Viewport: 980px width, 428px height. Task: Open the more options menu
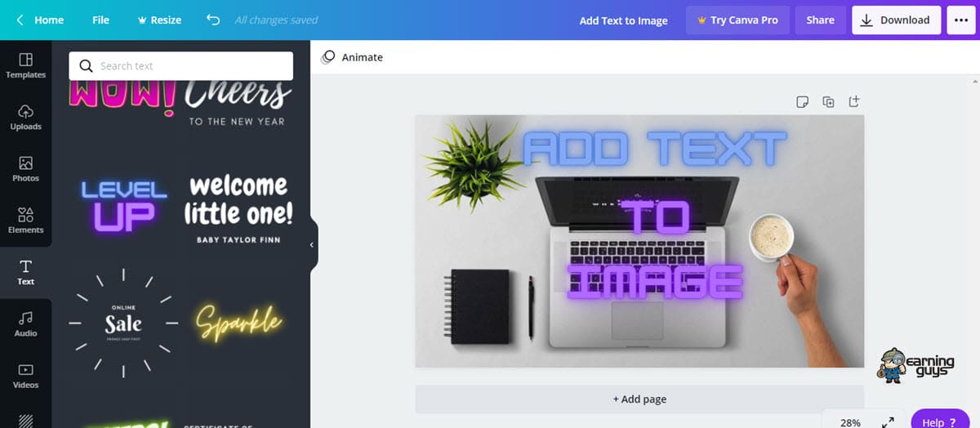tap(960, 20)
